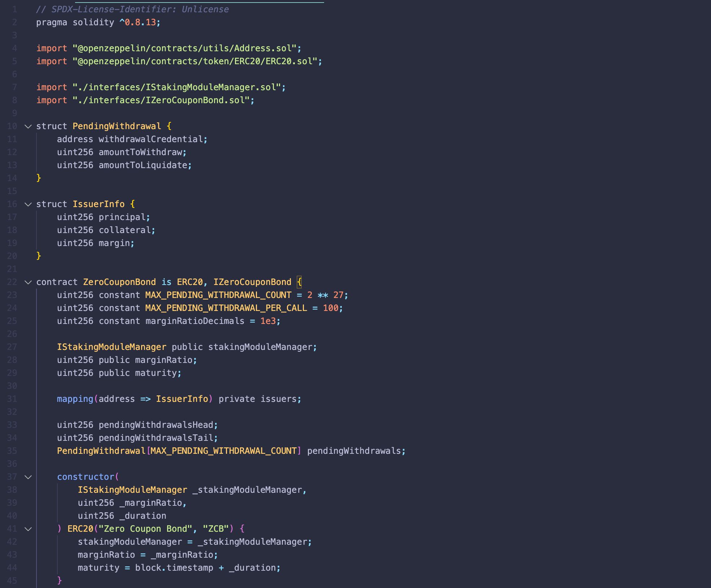The width and height of the screenshot is (711, 588).
Task: Click MAX_PENDING_WITHDRAWAL_PER_CALL constant name
Action: tap(226, 308)
